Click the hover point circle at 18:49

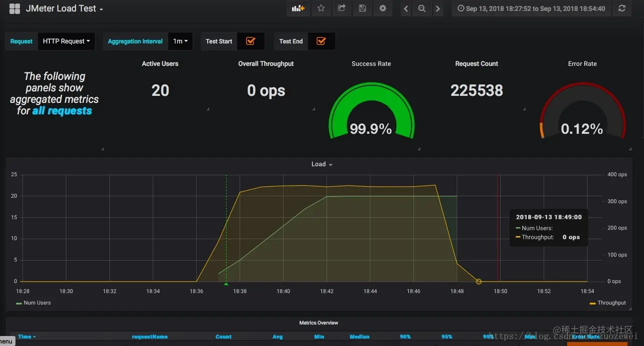(479, 282)
